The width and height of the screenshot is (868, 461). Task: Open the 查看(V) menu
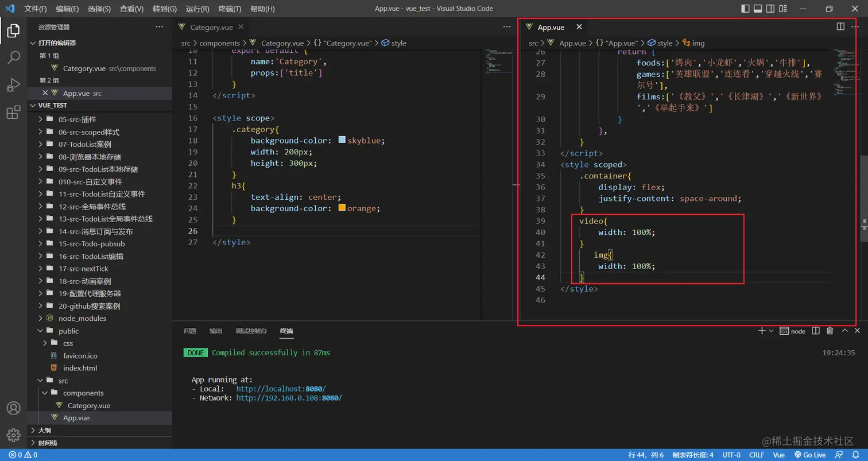click(x=132, y=9)
